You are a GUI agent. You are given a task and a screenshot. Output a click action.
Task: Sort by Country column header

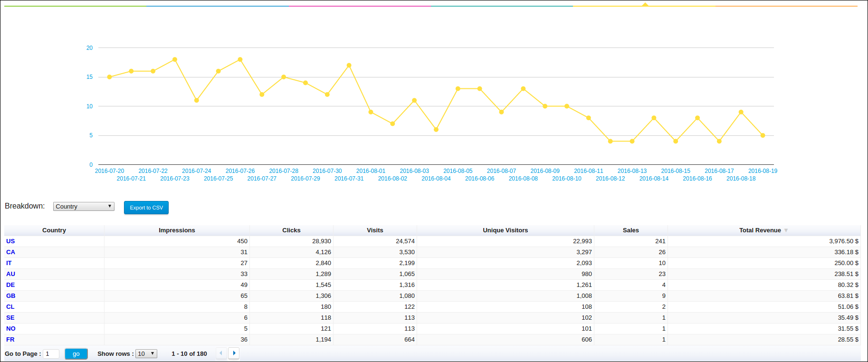(x=54, y=230)
